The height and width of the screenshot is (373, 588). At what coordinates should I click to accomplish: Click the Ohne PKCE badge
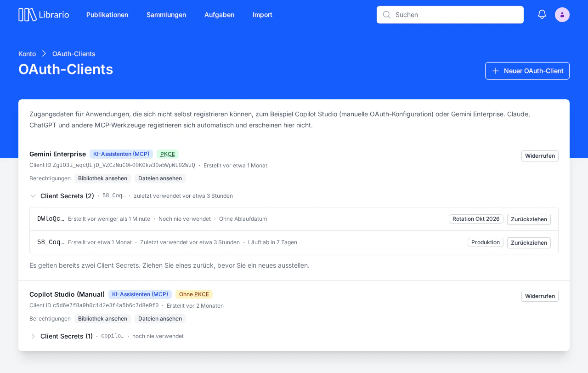pos(194,294)
